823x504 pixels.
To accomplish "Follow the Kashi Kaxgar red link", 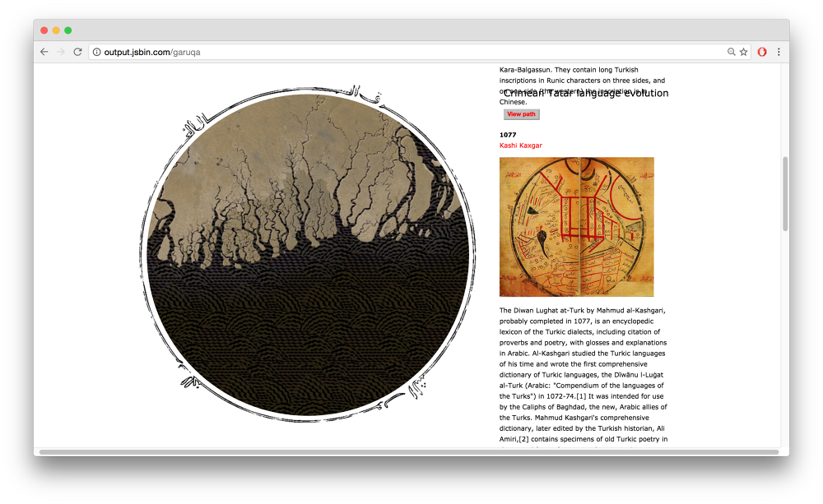I will 520,146.
